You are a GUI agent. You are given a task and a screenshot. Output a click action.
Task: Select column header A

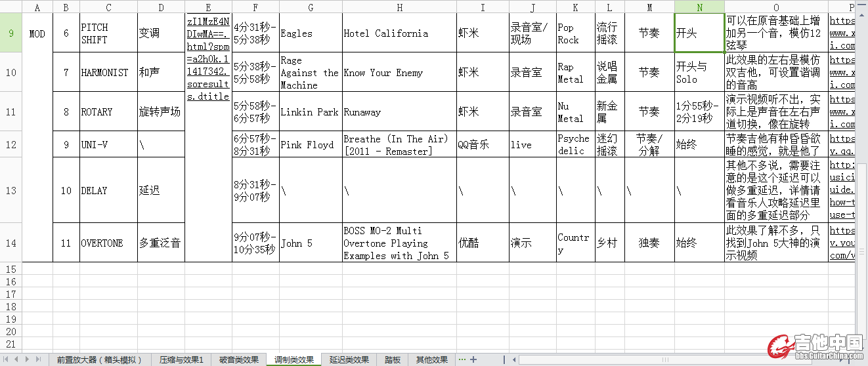37,7
